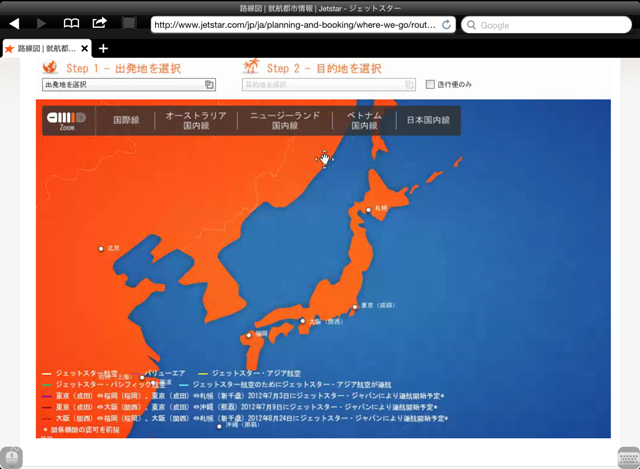Select ニュージーランド国内線 tab
640x469 pixels.
click(x=285, y=120)
